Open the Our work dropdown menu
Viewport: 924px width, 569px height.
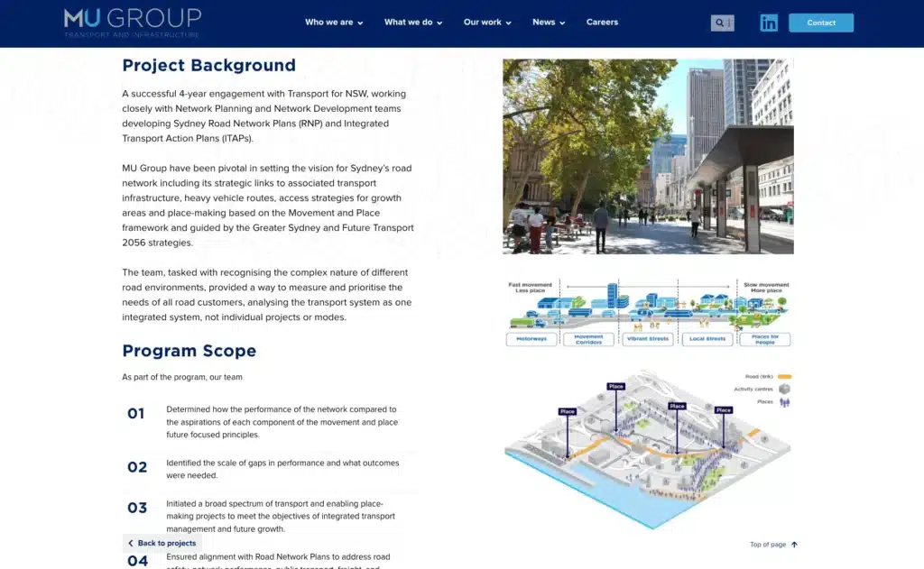(x=482, y=22)
